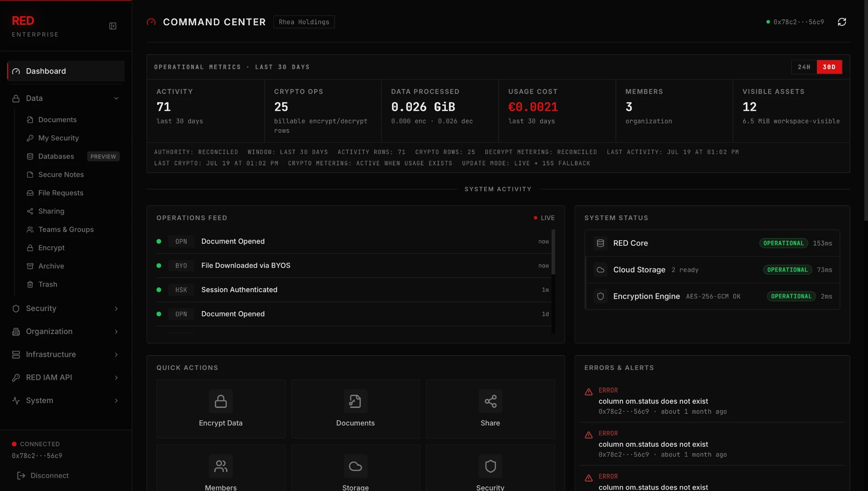Go to My Security page
Screen dimensions: 868x491
[58, 138]
